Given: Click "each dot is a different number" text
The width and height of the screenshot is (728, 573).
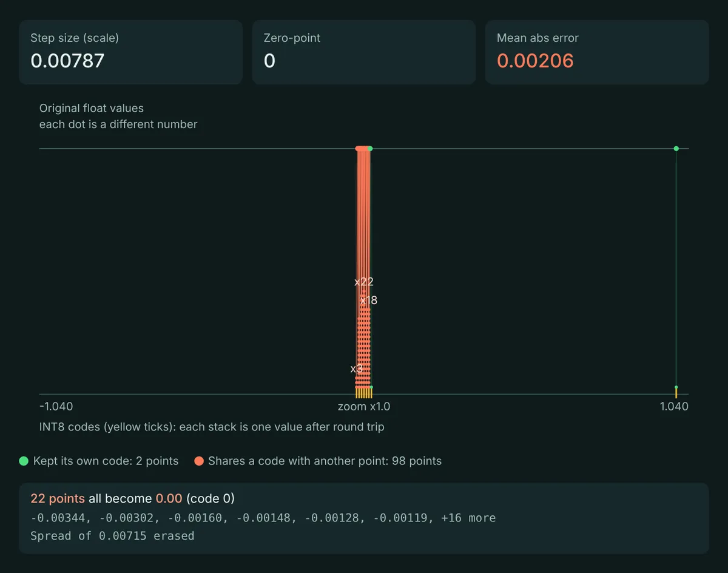Looking at the screenshot, I should pyautogui.click(x=118, y=124).
